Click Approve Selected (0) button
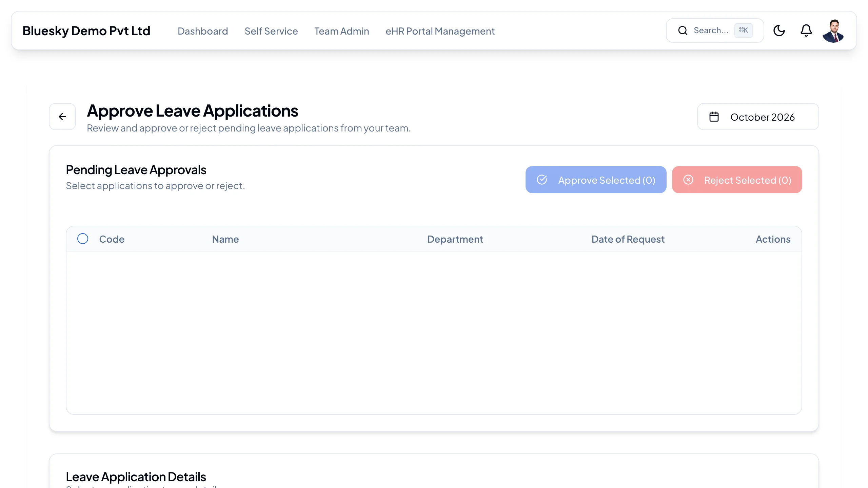868x488 pixels. pyautogui.click(x=596, y=180)
